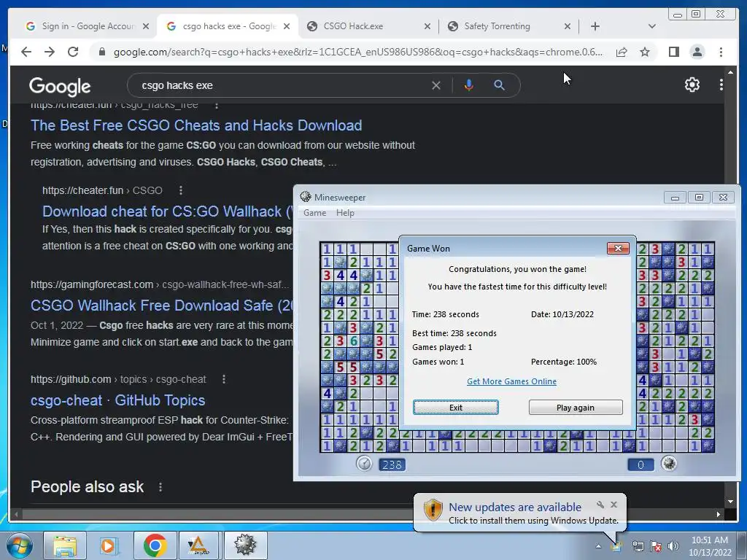Bookmark this page with the star icon
The image size is (747, 560).
click(x=645, y=52)
